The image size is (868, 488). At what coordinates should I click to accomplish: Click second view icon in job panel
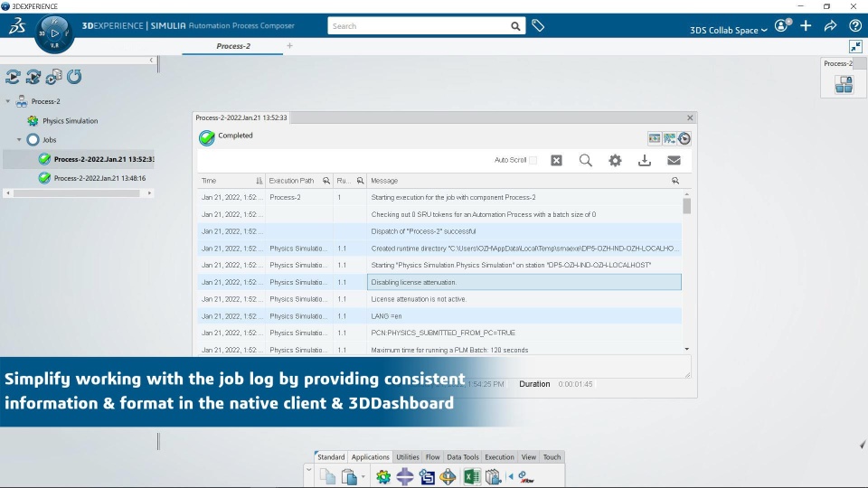(x=669, y=138)
